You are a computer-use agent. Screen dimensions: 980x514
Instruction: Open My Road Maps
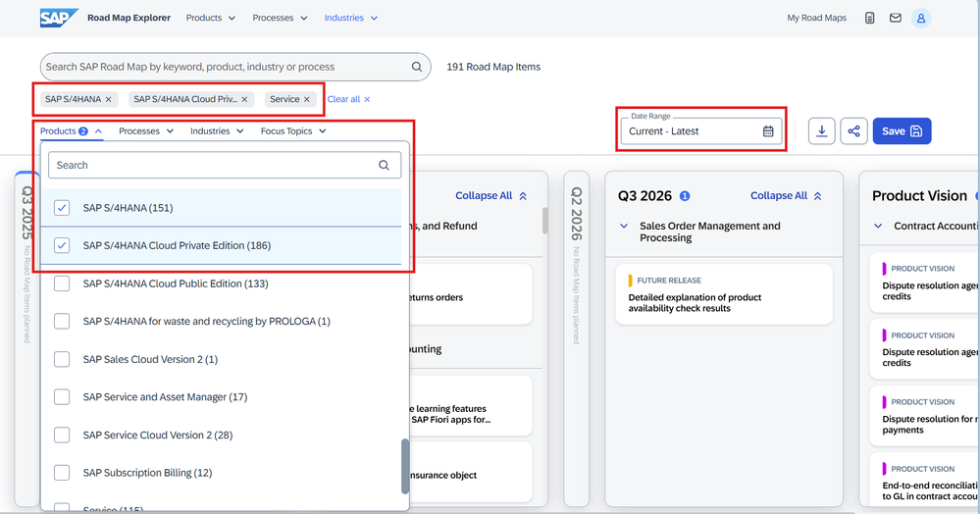pyautogui.click(x=816, y=18)
